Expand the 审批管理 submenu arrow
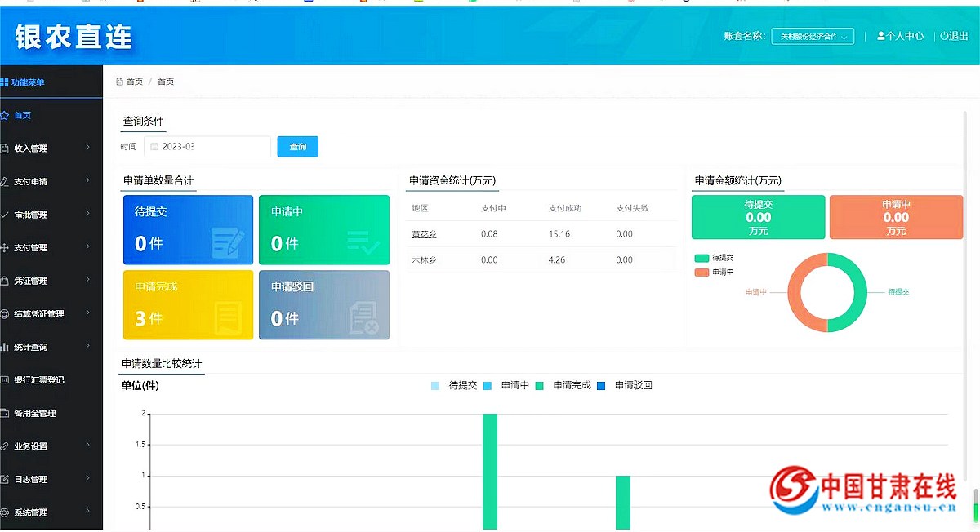980x532 pixels. [x=87, y=215]
